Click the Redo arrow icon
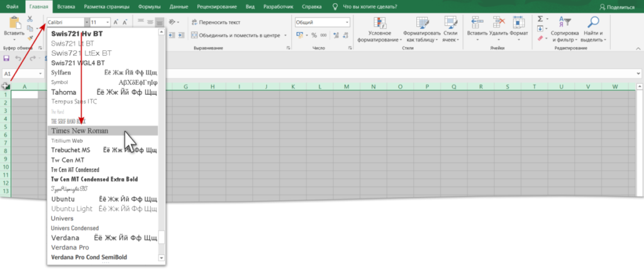This screenshot has width=644, height=270. (33, 58)
